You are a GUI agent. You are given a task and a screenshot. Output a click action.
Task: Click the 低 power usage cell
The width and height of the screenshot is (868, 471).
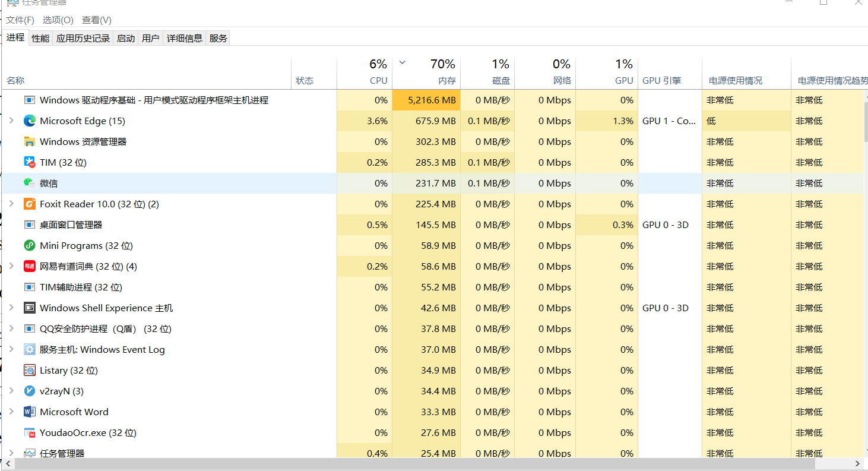point(746,121)
